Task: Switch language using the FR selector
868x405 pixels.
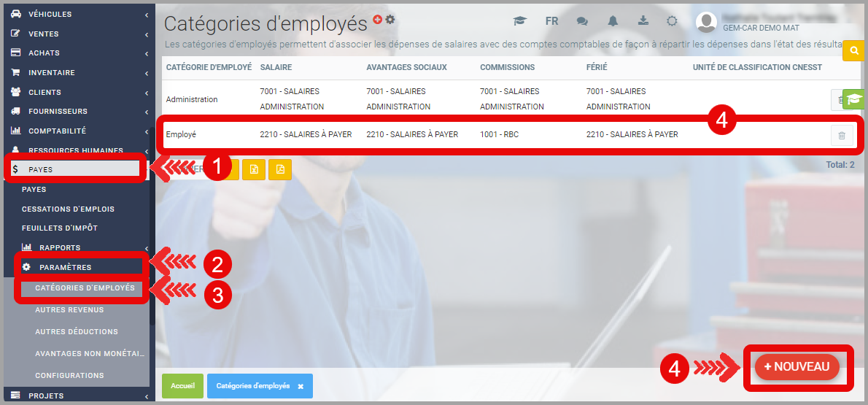Action: 551,21
